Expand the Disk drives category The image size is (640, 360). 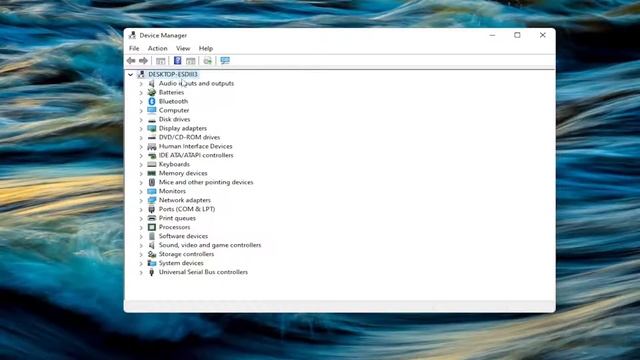[x=141, y=120]
